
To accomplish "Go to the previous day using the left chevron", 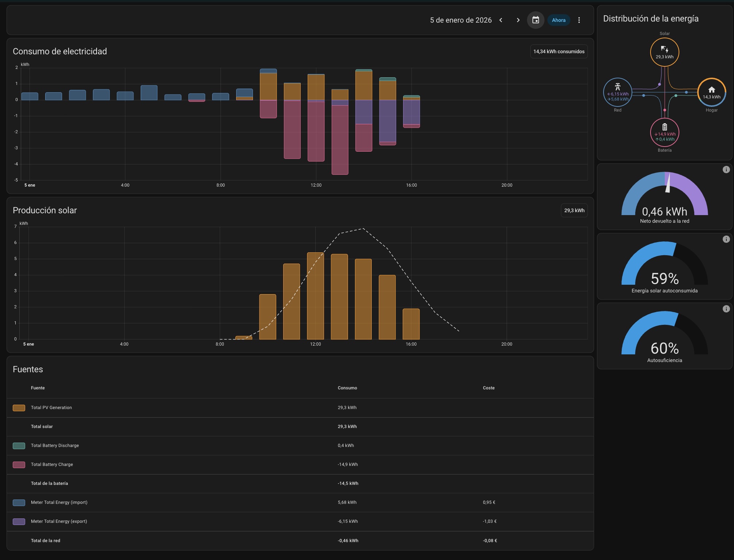I will coord(501,20).
